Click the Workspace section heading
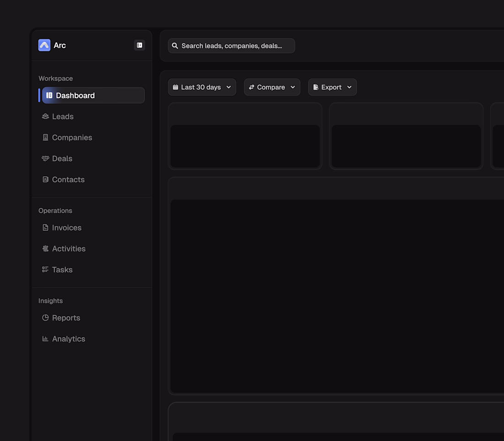The height and width of the screenshot is (441, 504). click(55, 78)
